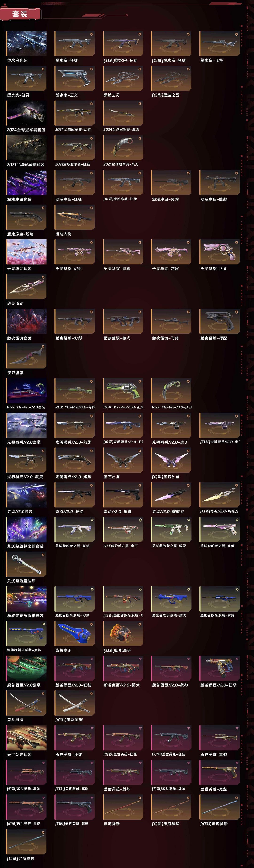
Task: Select the RGX-11z-Pro//3.0-爪刀 icon
Action: [x=171, y=391]
